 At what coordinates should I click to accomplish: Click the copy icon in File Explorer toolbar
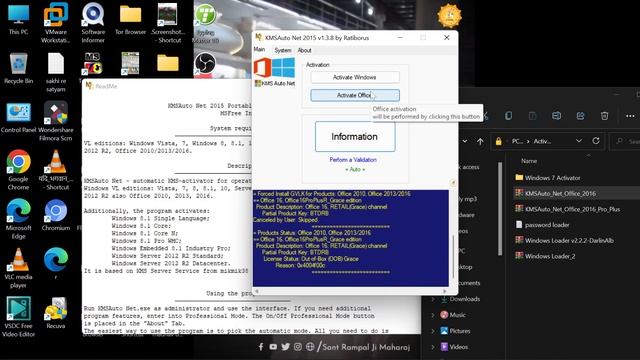(508, 116)
